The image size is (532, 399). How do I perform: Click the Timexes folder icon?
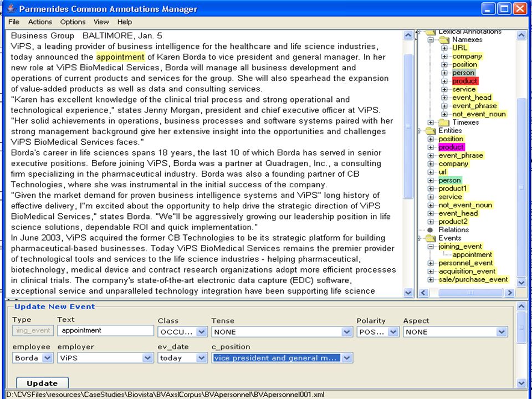coord(444,122)
